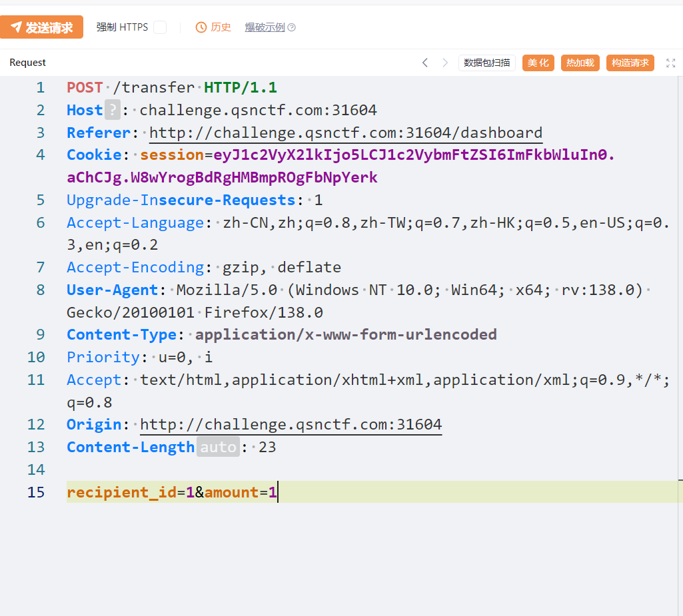Click the 构造请求 build request button
The width and height of the screenshot is (683, 616).
pyautogui.click(x=630, y=63)
